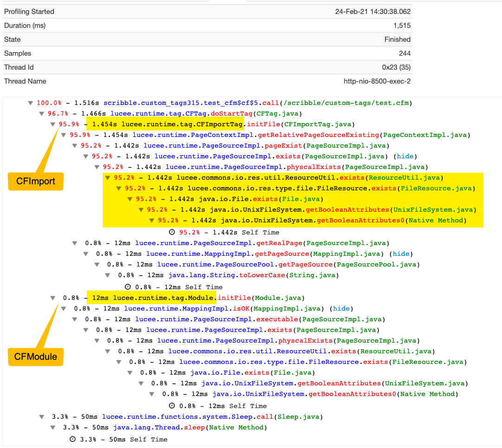
Task: Click the clock icon under String.toLowerCase row
Action: 127,287
